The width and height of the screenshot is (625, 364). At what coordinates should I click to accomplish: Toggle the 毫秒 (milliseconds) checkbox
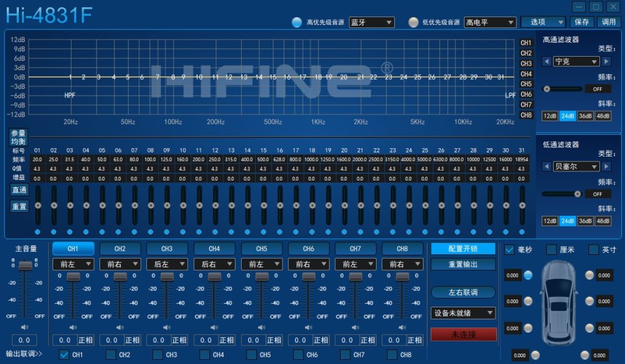click(509, 250)
